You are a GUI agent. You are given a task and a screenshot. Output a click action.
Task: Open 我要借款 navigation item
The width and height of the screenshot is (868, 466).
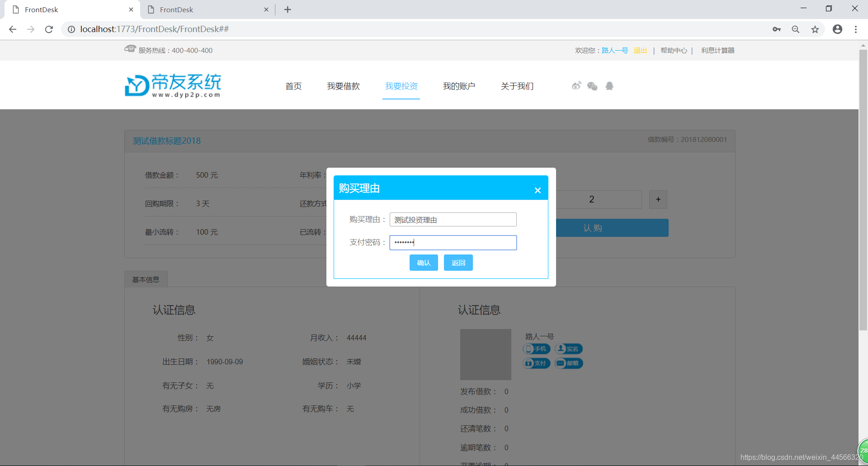pyautogui.click(x=343, y=86)
